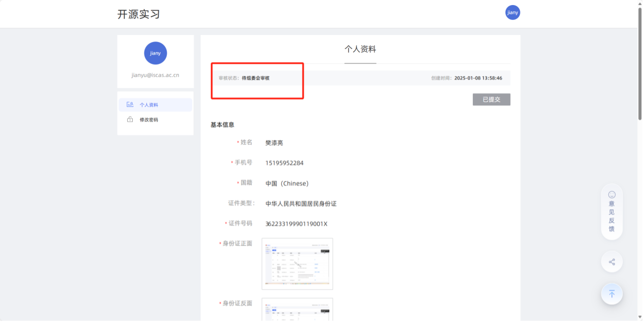The height and width of the screenshot is (323, 644).
Task: Open the jiany avatar in the top header
Action: [x=513, y=13]
